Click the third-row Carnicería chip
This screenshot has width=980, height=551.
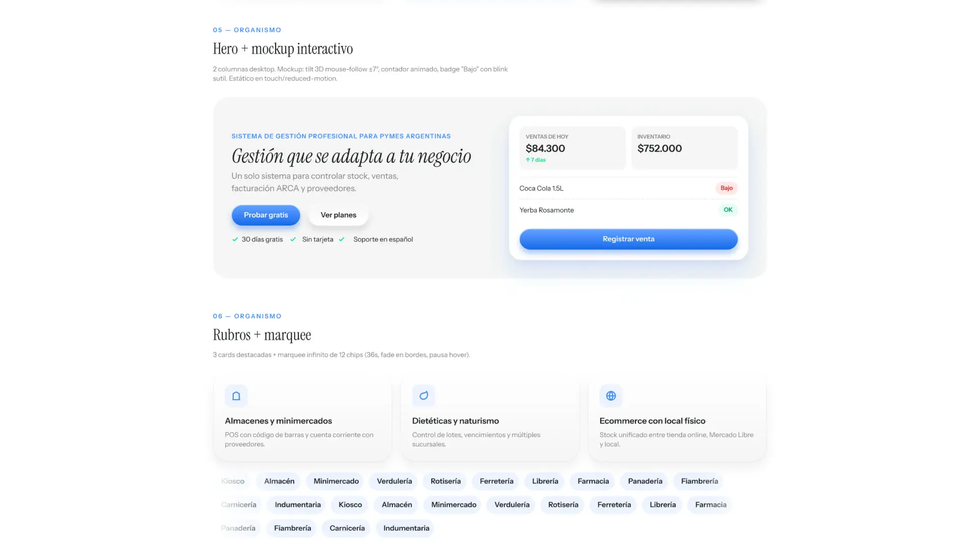click(347, 528)
